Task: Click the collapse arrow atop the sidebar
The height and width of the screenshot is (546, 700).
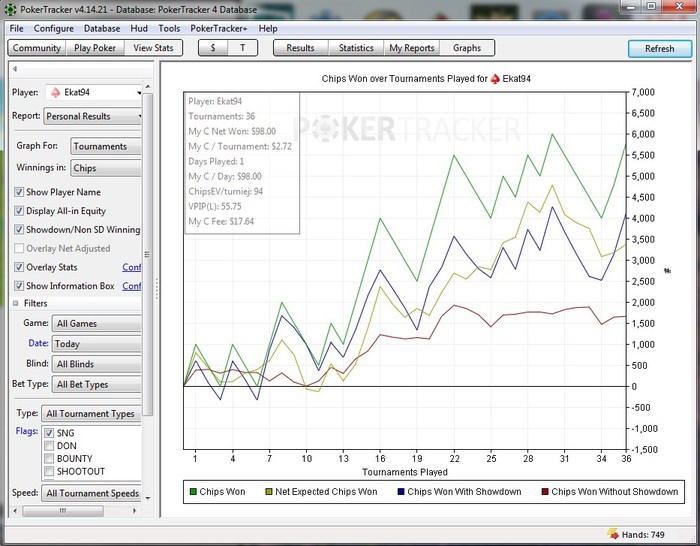Action: 15,69
